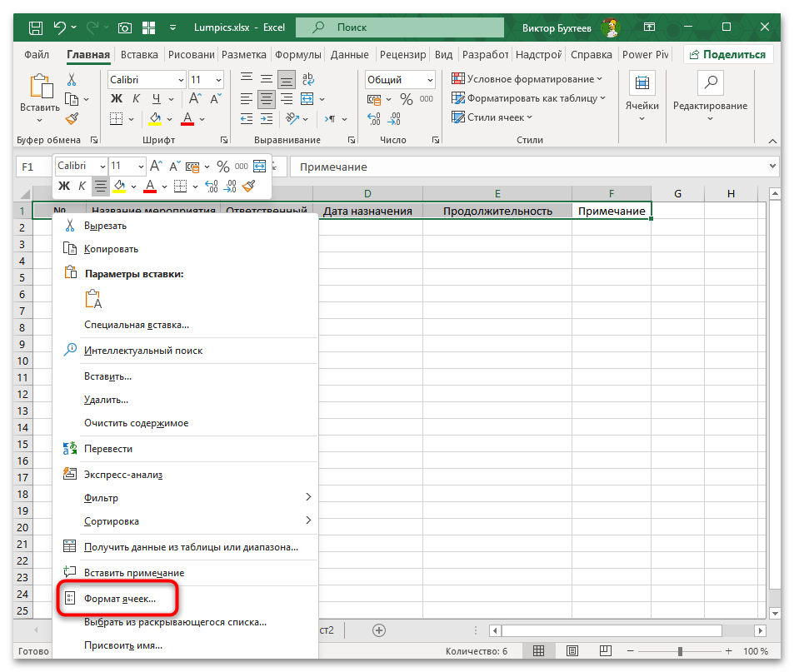Choose Очистить содержимое entry

(x=185, y=423)
